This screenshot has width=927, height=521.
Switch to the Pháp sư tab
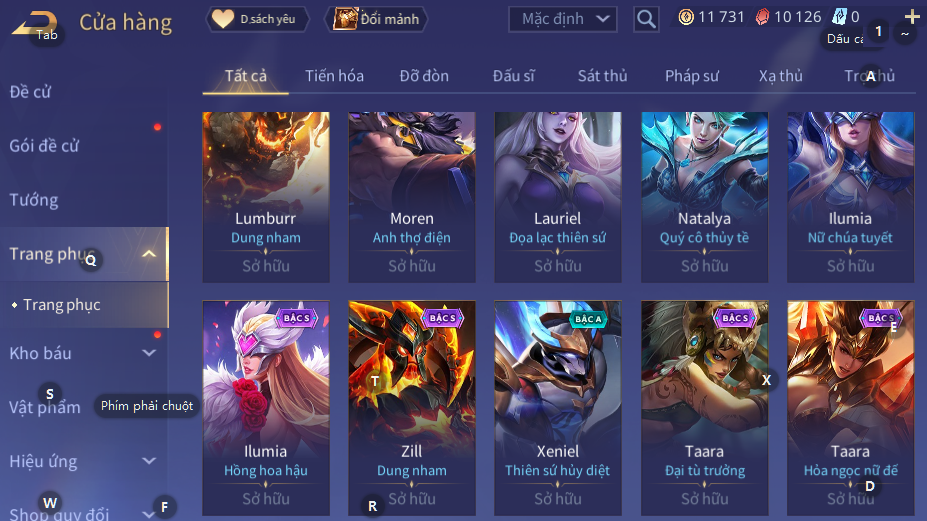692,76
